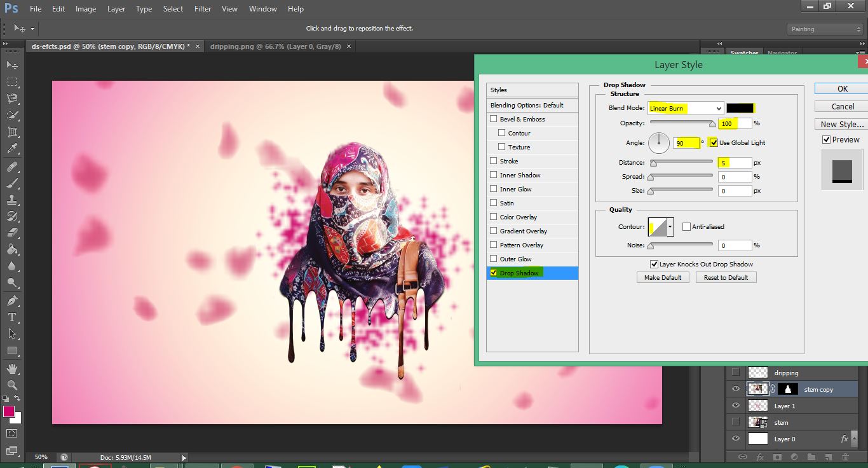
Task: Click the create new group folder icon
Action: click(x=811, y=457)
